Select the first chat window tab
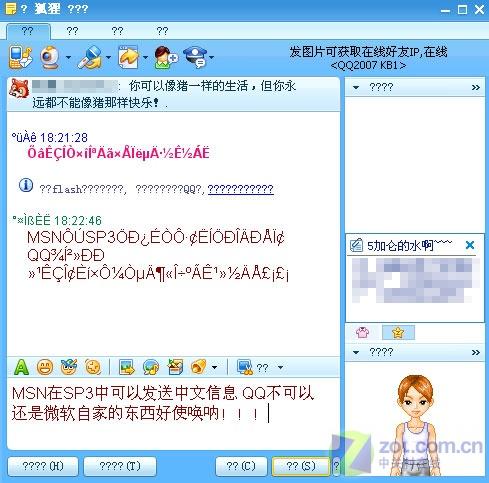The height and width of the screenshot is (483, 489). tap(28, 31)
